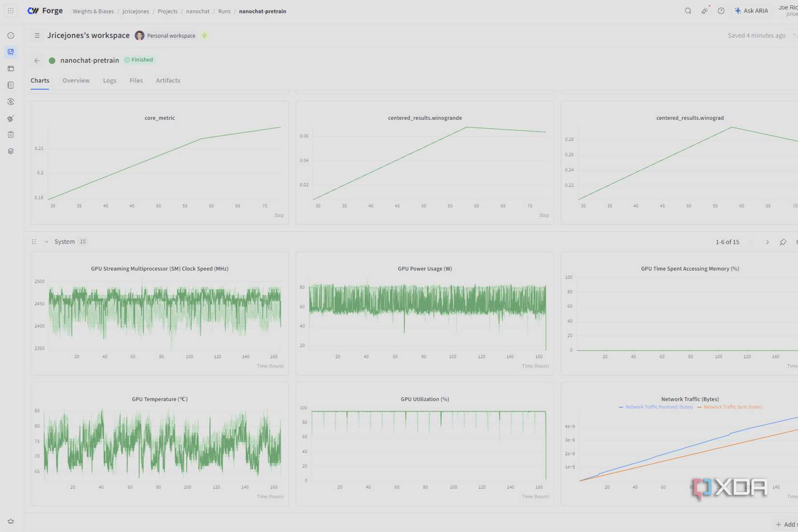Open the GPU Temperature chart panel

pyautogui.click(x=160, y=444)
